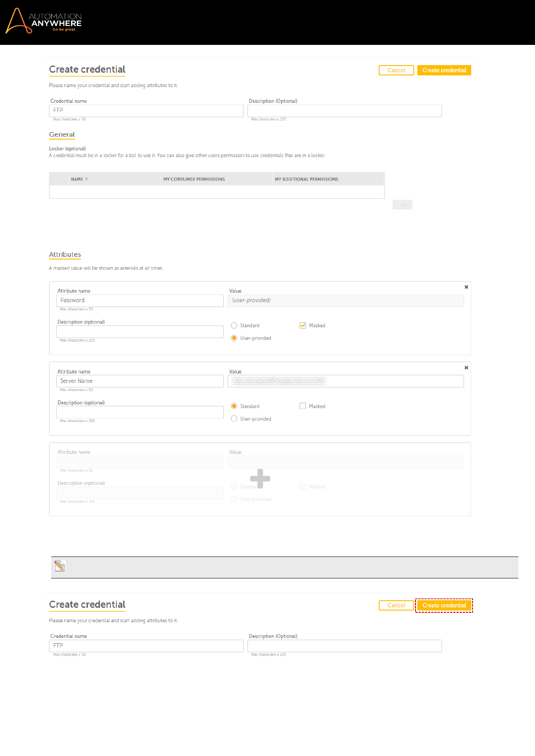Click the attribute name field containing Server Name
This screenshot has height=756, width=535.
(140, 381)
